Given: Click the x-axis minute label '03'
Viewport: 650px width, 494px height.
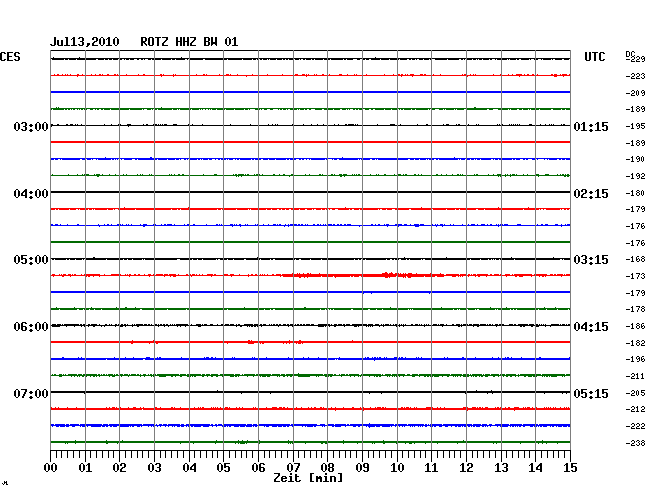Looking at the screenshot, I should point(155,468).
